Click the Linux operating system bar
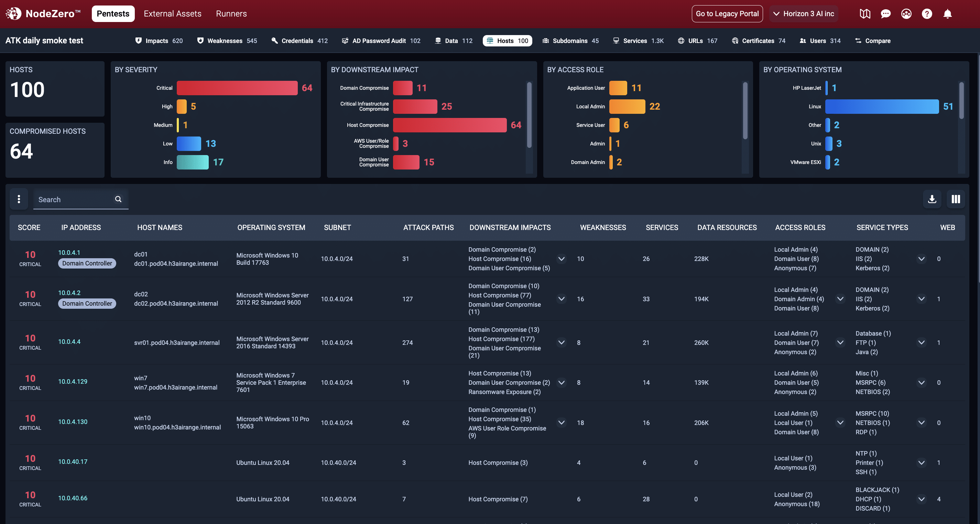The width and height of the screenshot is (980, 524). click(882, 107)
